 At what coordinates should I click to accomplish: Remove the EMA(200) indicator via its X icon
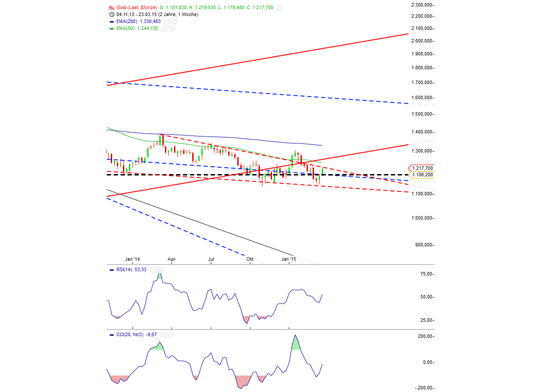tap(173, 21)
